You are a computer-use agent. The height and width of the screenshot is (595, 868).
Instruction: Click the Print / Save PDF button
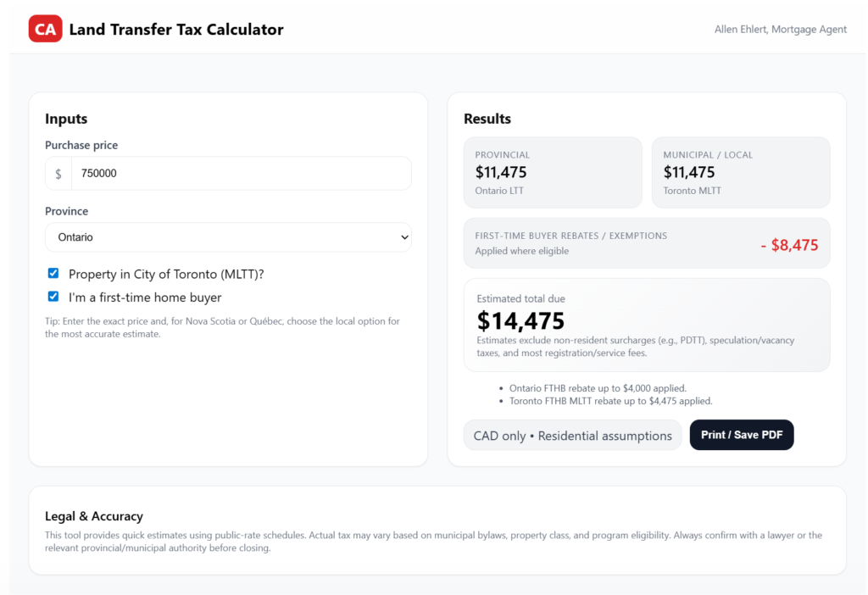(741, 435)
